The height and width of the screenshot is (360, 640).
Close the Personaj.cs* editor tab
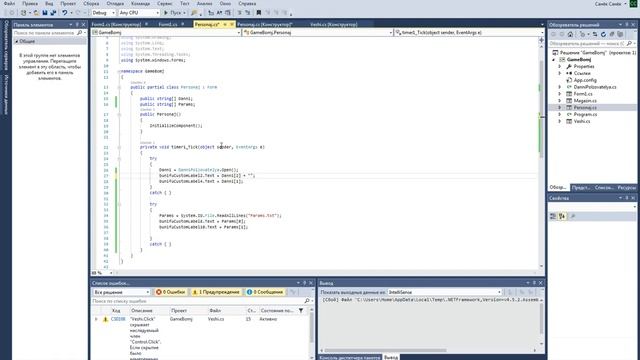point(232,24)
